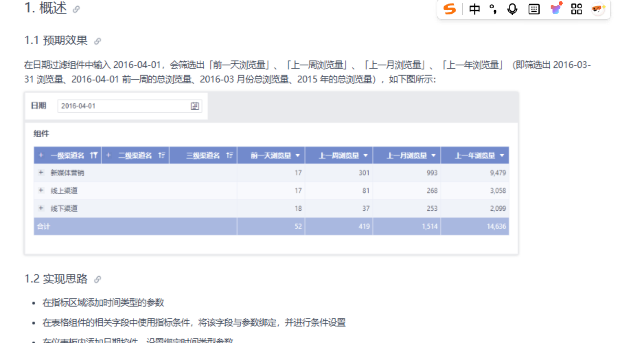The height and width of the screenshot is (343, 644).
Task: Expand all via plus in 一级渠道名 header
Action: pyautogui.click(x=41, y=155)
